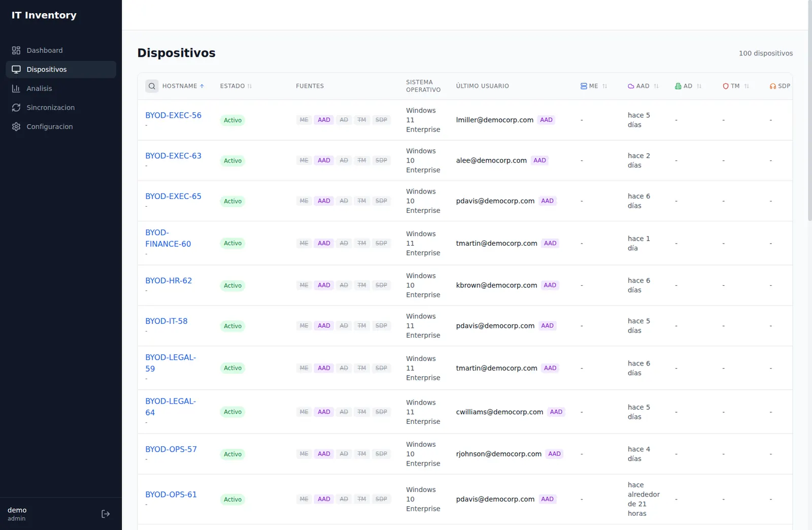812x530 pixels.
Task: Sort by ME column arrows
Action: (x=604, y=86)
